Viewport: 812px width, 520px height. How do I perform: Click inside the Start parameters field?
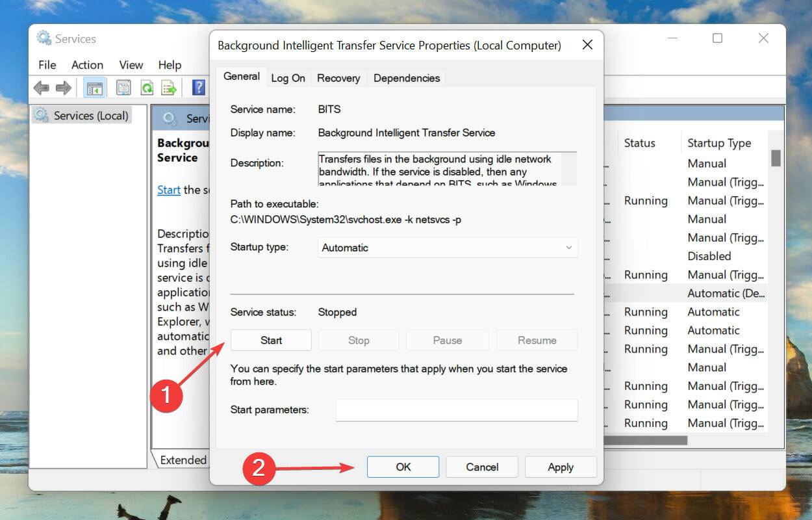[456, 410]
